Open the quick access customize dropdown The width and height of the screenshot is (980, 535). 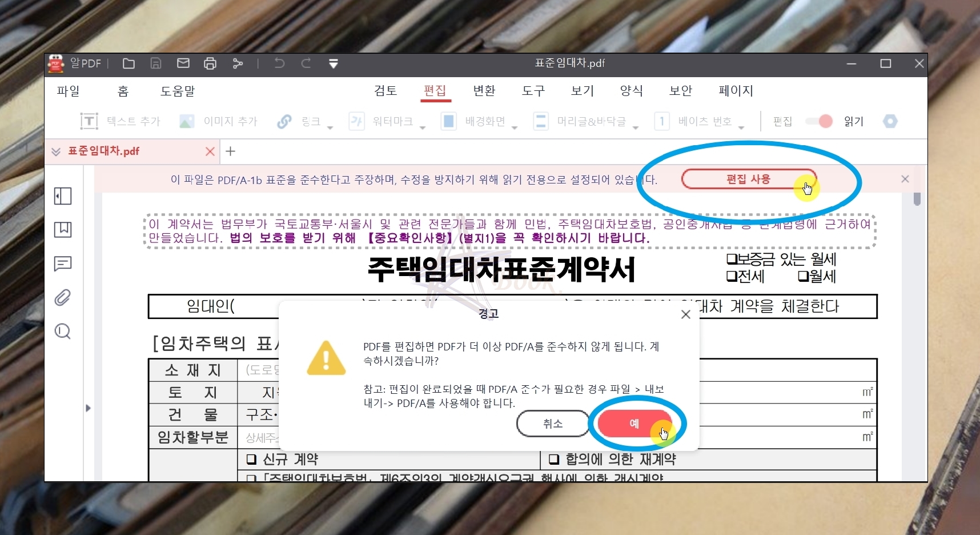tap(334, 63)
